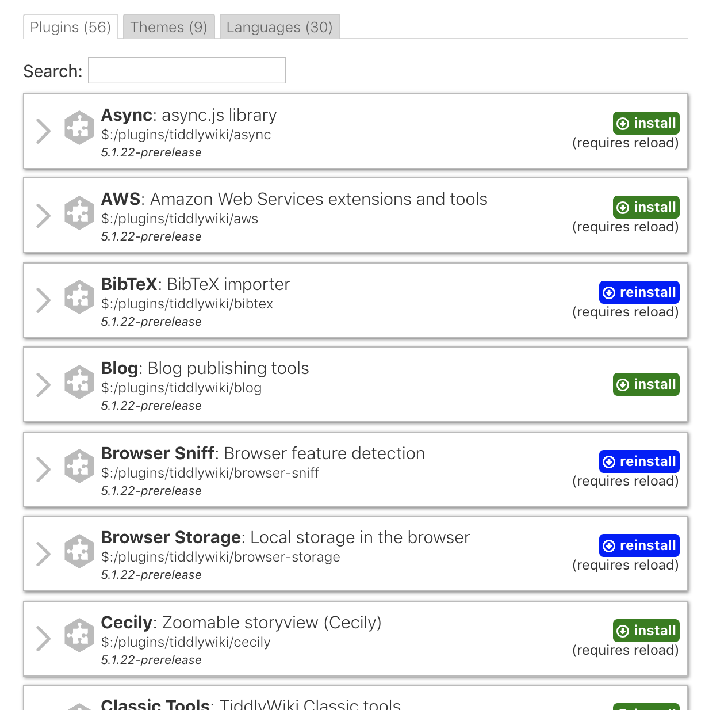Expand the Browser Storage plugin chevron
Screen dimensions: 728x710
click(44, 554)
